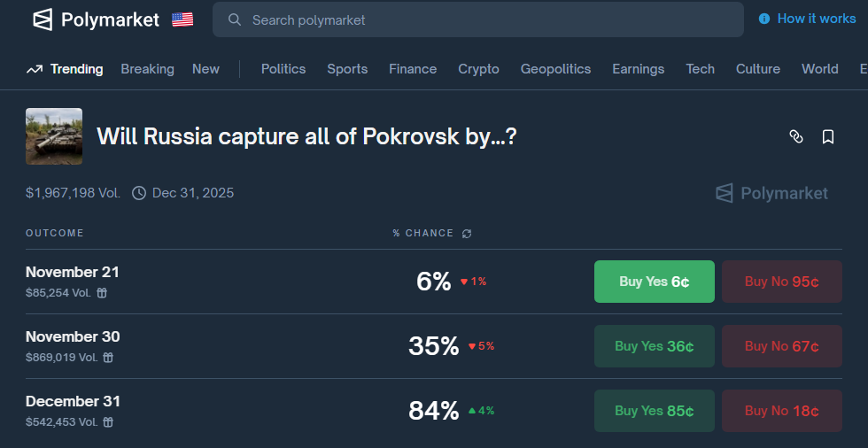The image size is (868, 448).
Task: Bookmark this Pokrovsk market
Action: pos(828,136)
